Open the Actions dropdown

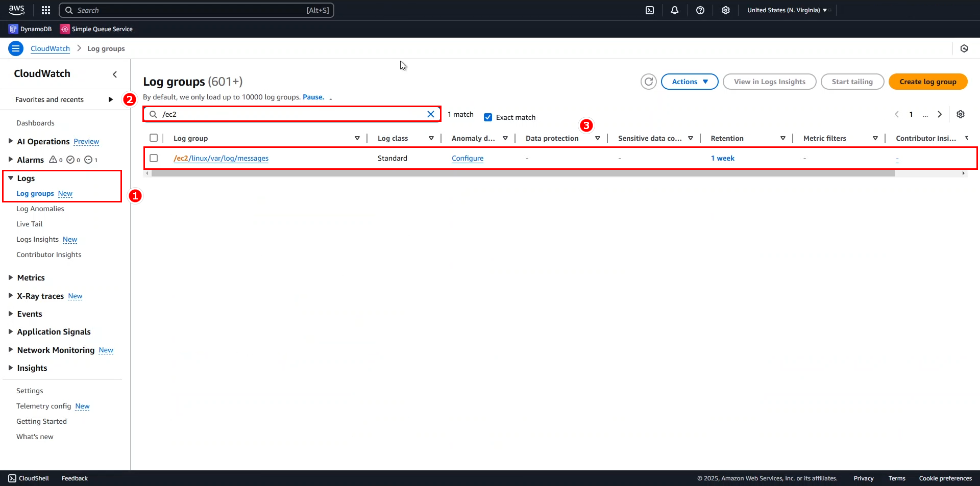pyautogui.click(x=690, y=82)
